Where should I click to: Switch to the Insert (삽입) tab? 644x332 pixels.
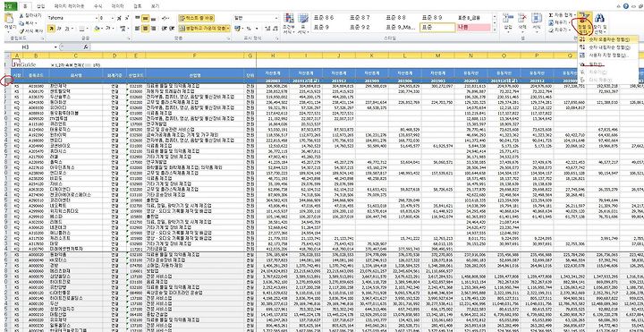(40, 6)
